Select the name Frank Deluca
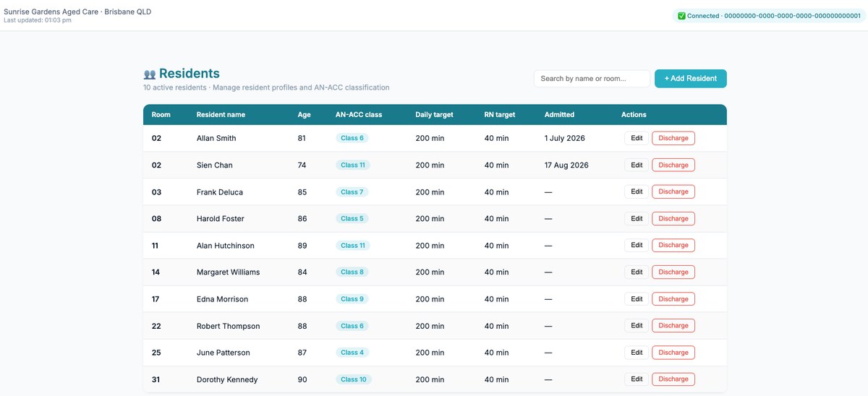Image resolution: width=868 pixels, height=396 pixels. (x=220, y=192)
